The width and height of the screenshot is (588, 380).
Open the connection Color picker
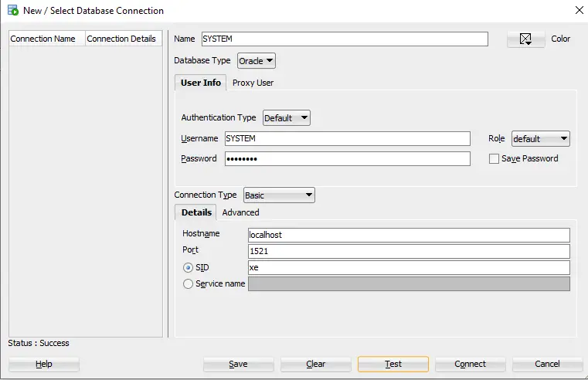point(525,39)
